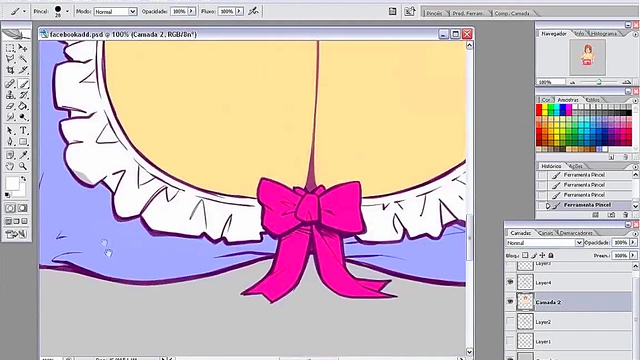Viewport: 640px width, 360px height.
Task: Select the Clone Stamp tool
Action: tap(10, 95)
